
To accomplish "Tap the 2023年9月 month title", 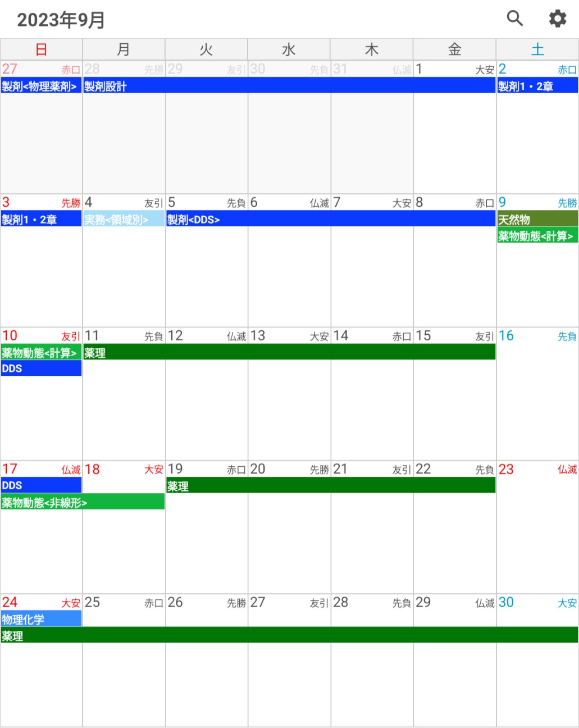I will point(61,20).
